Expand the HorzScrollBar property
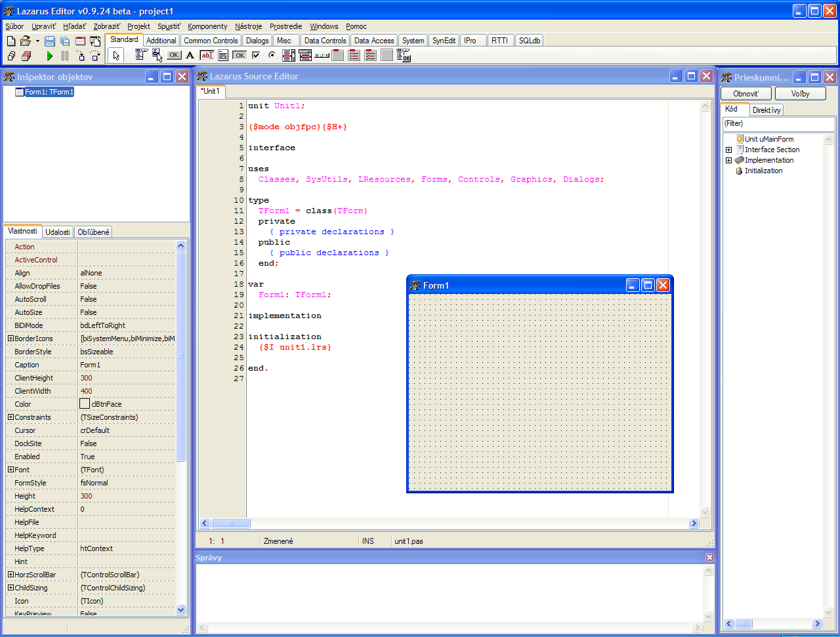 10,575
